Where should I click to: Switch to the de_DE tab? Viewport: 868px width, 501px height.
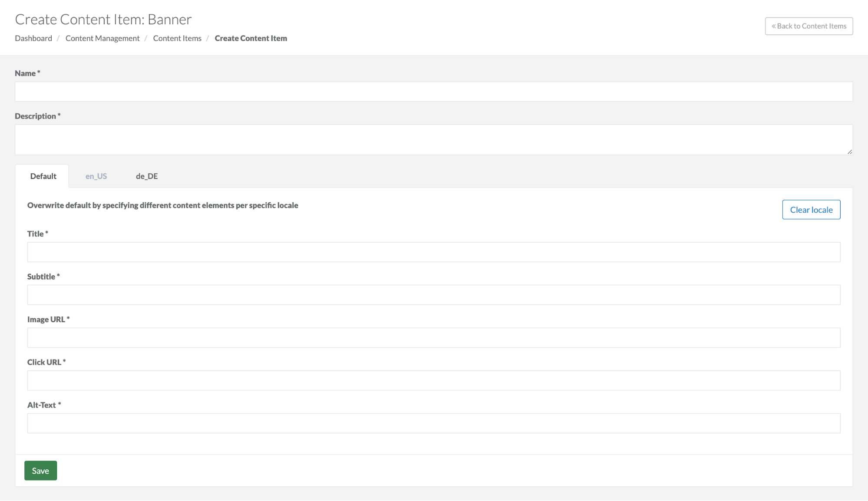(147, 176)
